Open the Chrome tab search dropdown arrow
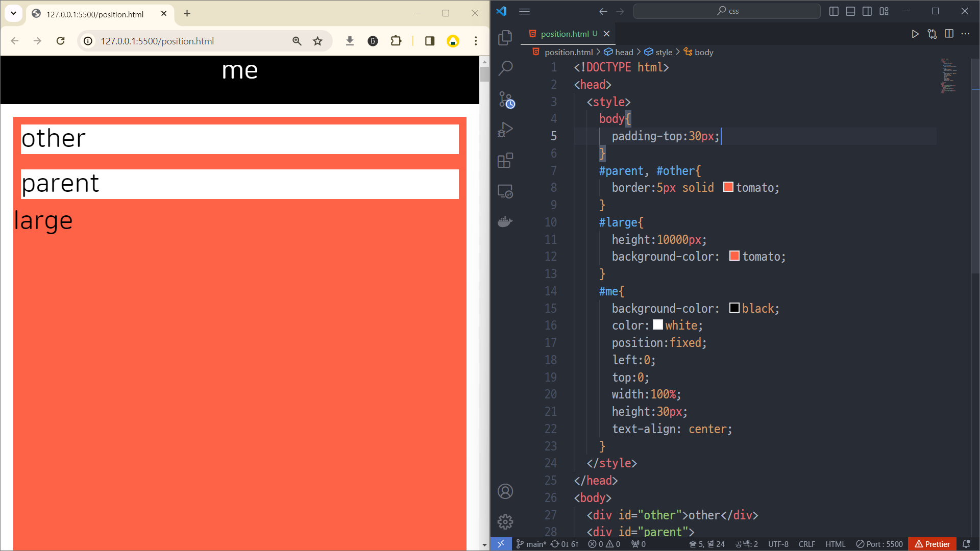 pos(14,13)
